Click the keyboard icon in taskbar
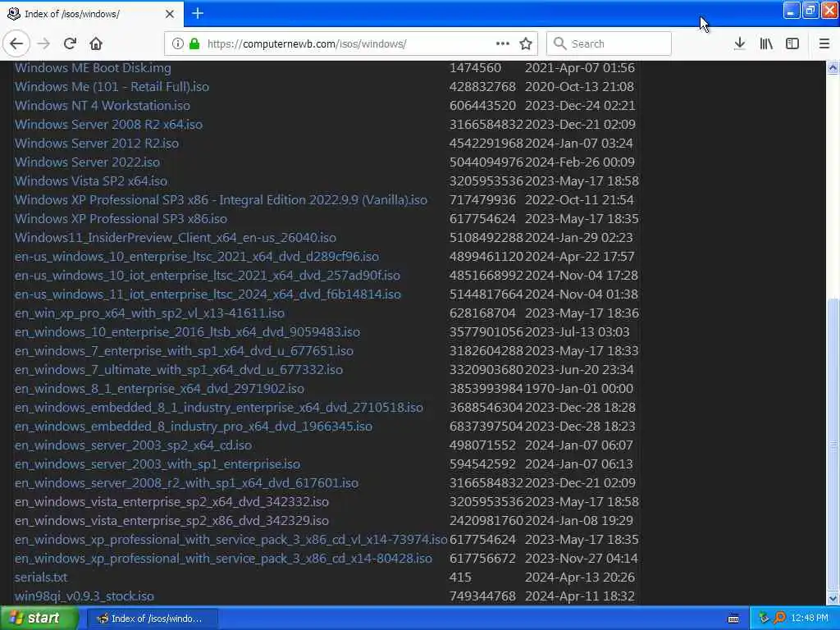Viewport: 840px width, 630px height. coord(733,619)
